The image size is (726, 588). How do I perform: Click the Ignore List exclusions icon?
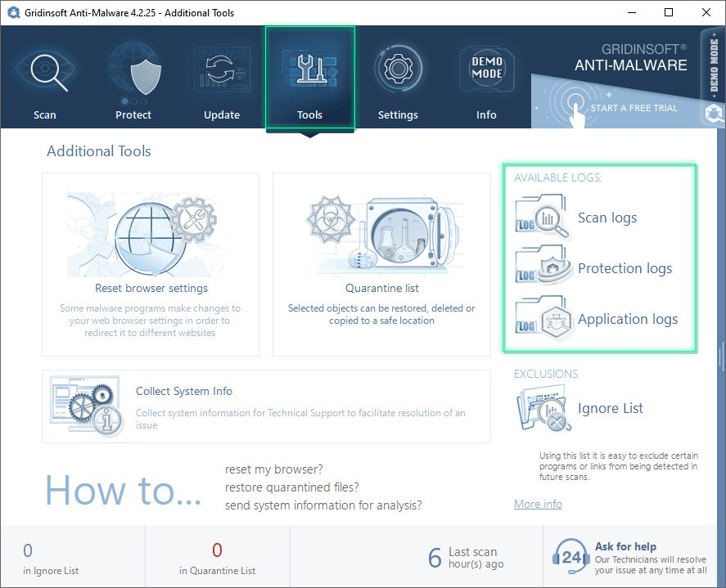tap(543, 409)
